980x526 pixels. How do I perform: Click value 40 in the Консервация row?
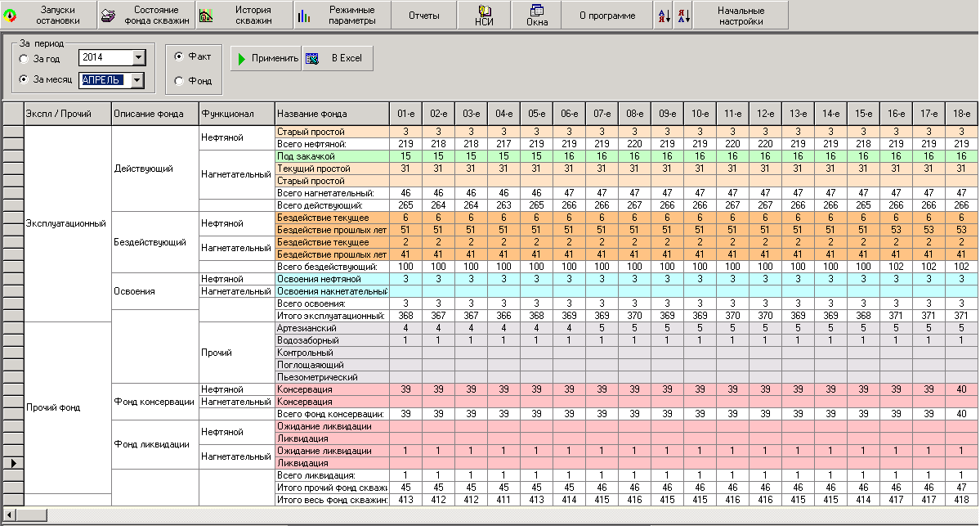[961, 389]
